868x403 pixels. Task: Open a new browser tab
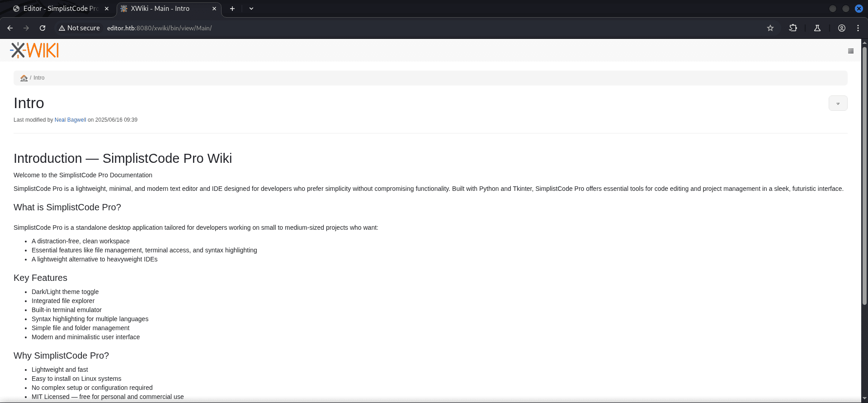pos(232,9)
